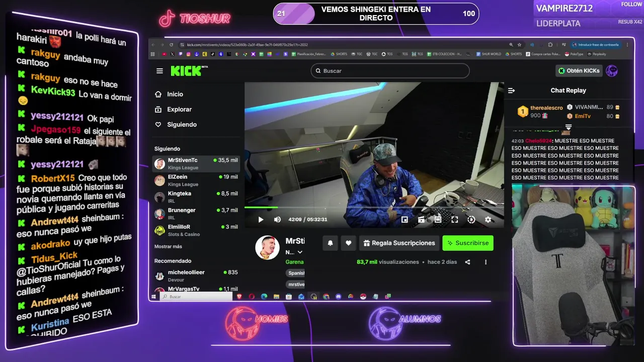
Task: Switch to theater mode icon
Action: click(x=438, y=220)
